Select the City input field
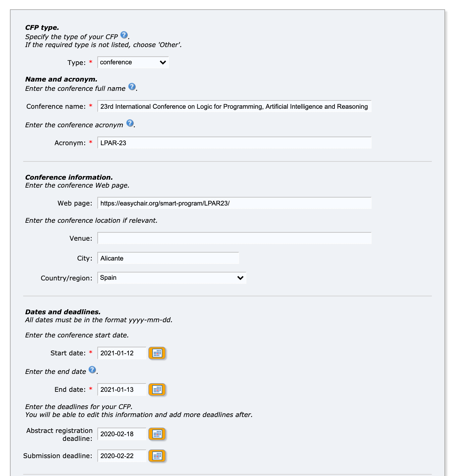Screen dimensions: 455x476 pos(168,258)
